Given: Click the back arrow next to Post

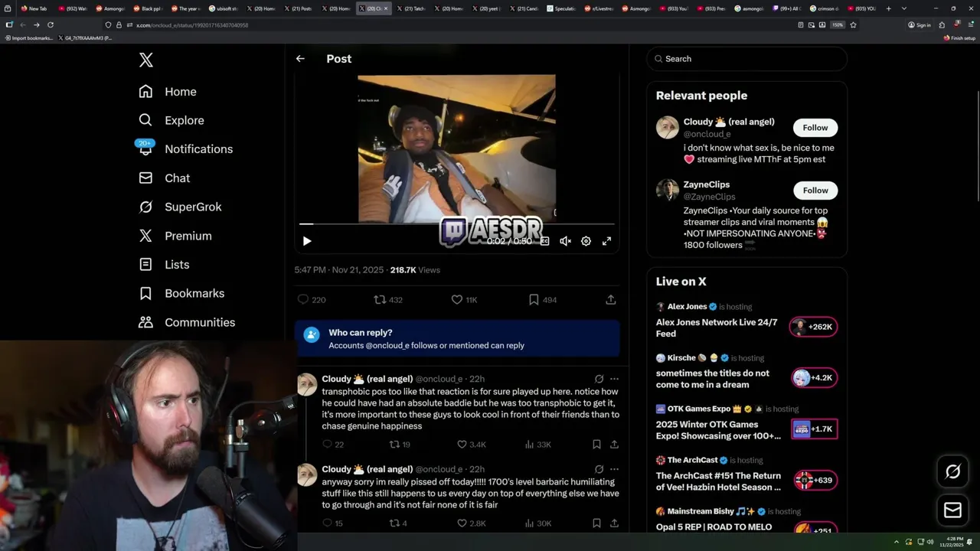Looking at the screenshot, I should (x=300, y=59).
